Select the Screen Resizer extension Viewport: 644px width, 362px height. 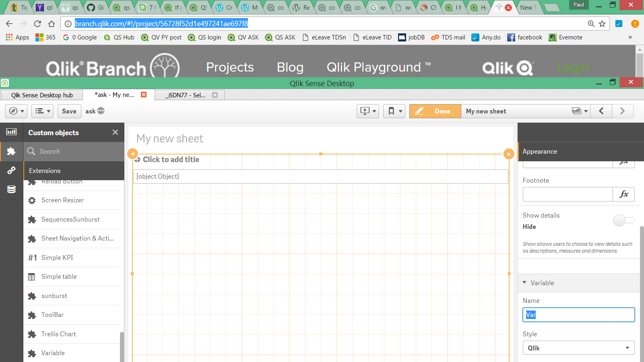[72, 200]
